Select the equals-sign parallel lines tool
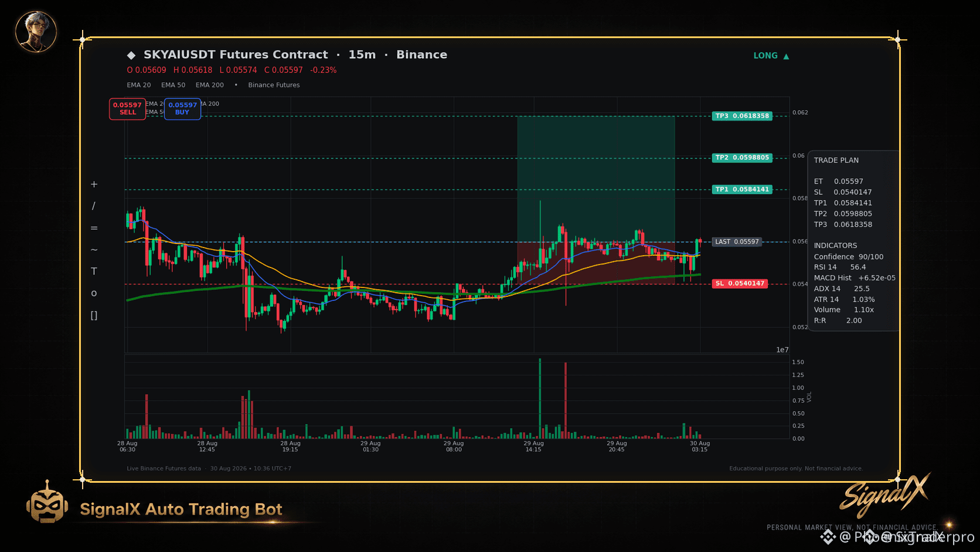The height and width of the screenshot is (552, 980). pyautogui.click(x=94, y=228)
